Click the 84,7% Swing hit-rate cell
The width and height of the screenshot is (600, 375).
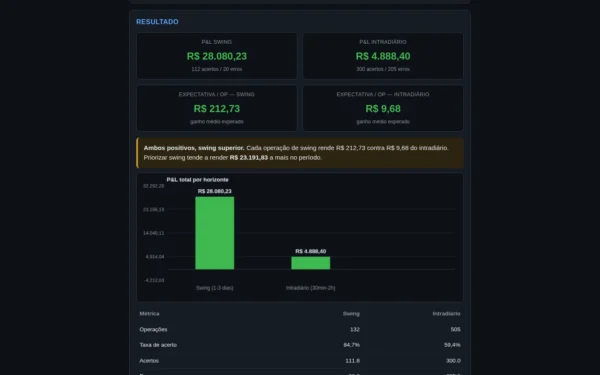[352, 345]
